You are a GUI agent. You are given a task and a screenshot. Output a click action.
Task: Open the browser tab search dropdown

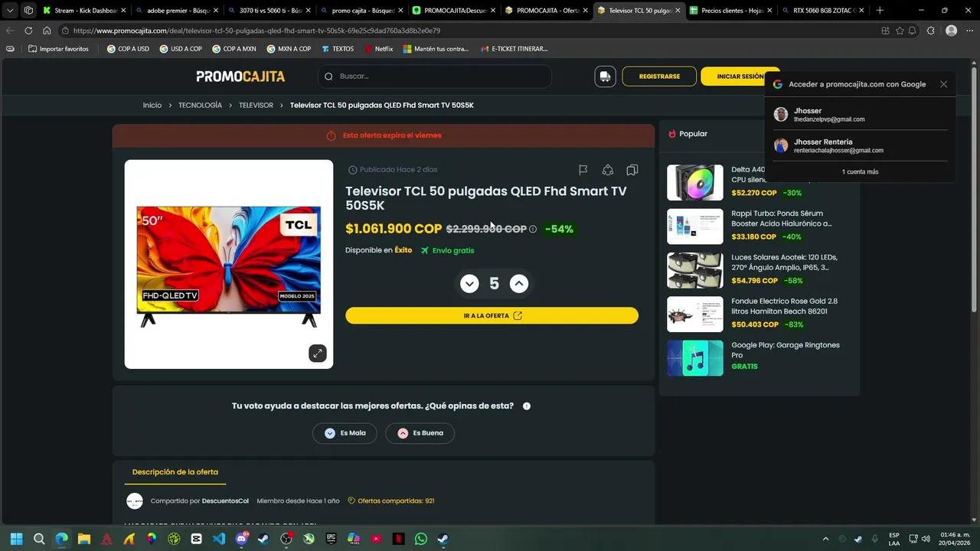10,11
